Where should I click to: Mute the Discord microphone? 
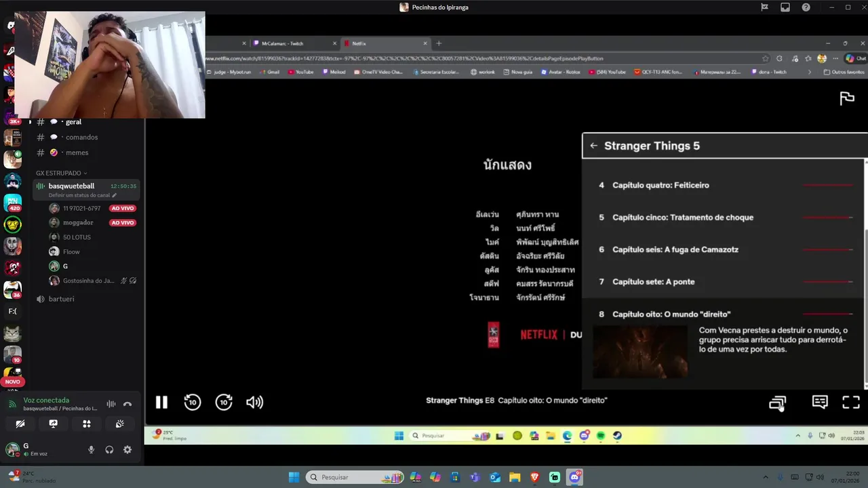91,449
